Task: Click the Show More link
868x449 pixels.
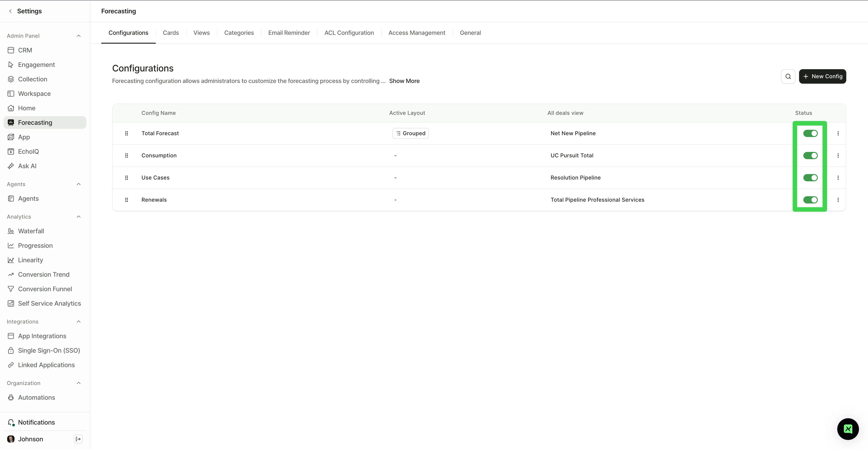Action: 404,81
